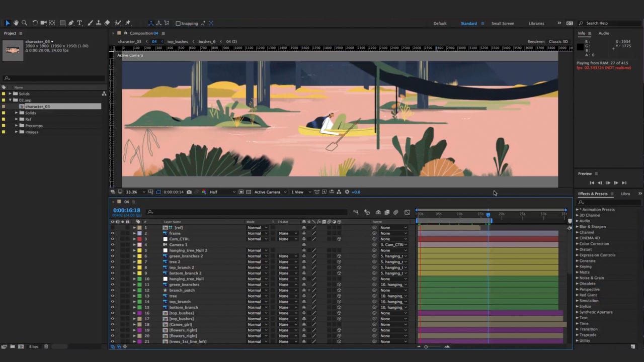The image size is (644, 362).
Task: Expand the Color Correction effects category
Action: pyautogui.click(x=594, y=243)
